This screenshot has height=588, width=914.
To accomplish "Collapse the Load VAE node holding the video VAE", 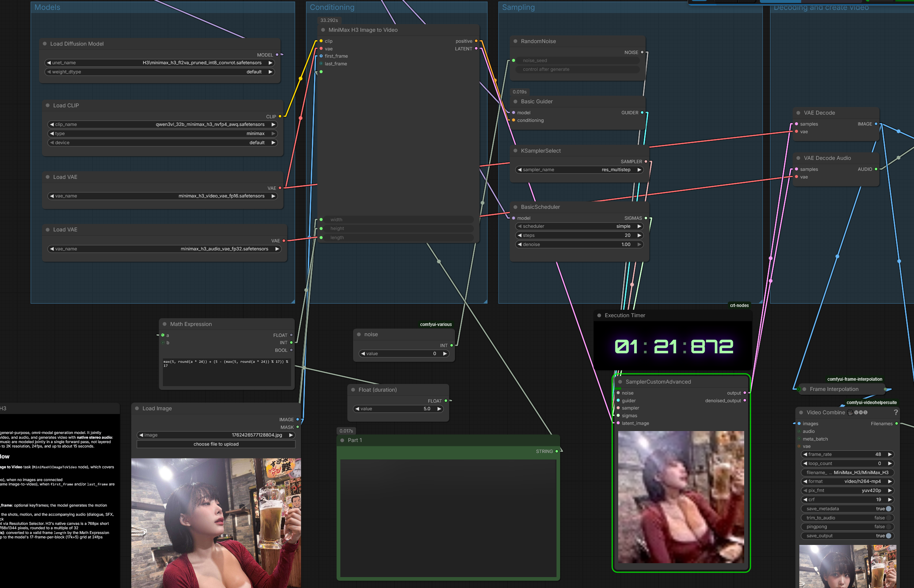I will [48, 177].
